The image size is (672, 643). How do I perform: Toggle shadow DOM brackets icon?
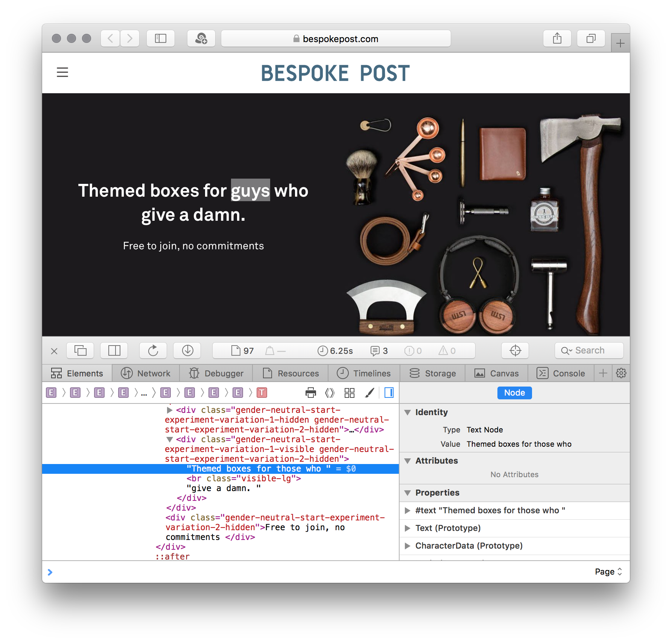pyautogui.click(x=330, y=393)
